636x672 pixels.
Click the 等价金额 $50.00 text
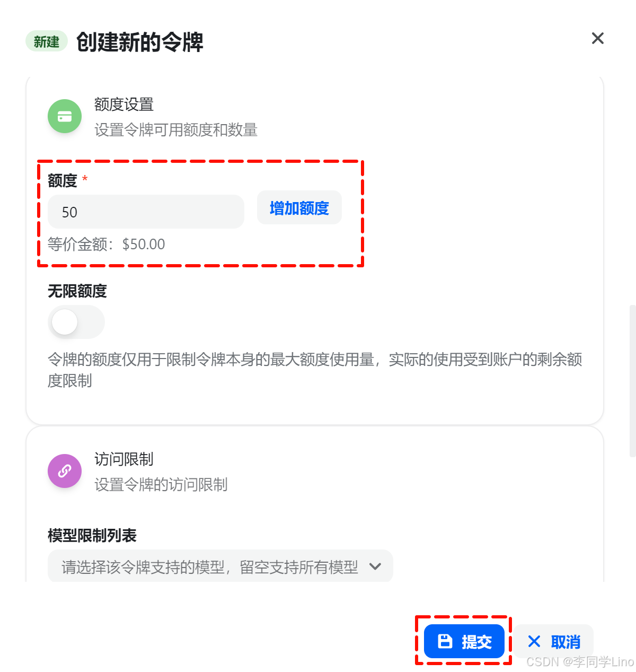[x=107, y=244]
